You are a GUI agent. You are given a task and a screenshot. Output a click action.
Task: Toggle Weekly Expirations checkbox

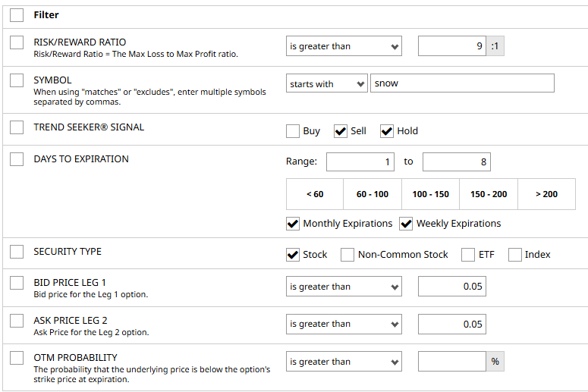(407, 224)
